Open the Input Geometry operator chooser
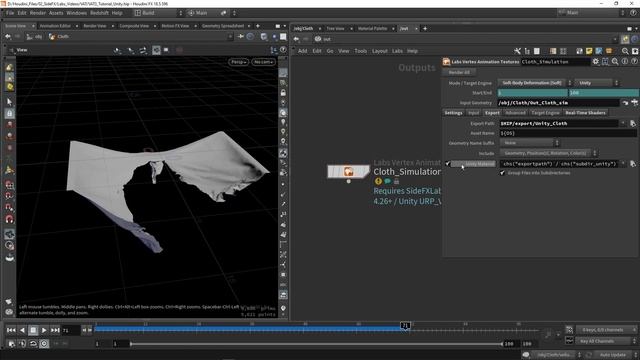 point(634,103)
